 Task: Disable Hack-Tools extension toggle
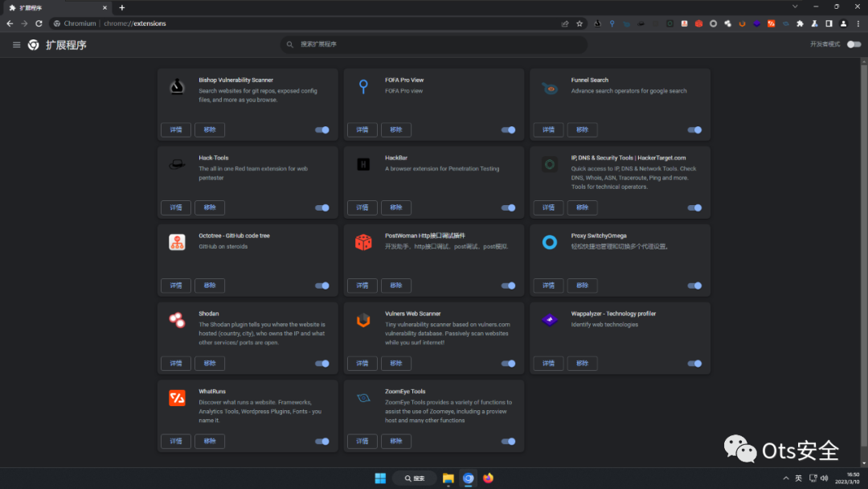322,208
